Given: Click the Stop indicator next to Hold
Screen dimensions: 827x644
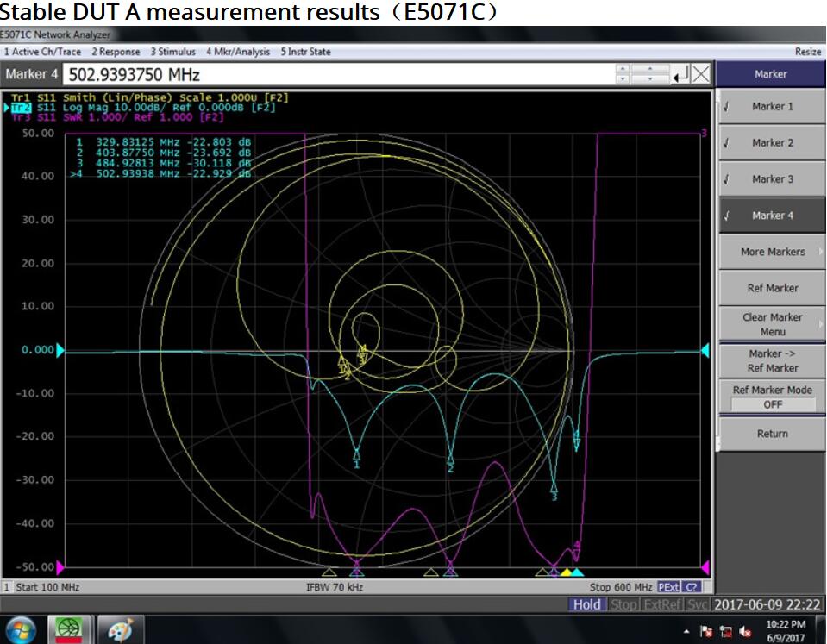Looking at the screenshot, I should pyautogui.click(x=623, y=604).
